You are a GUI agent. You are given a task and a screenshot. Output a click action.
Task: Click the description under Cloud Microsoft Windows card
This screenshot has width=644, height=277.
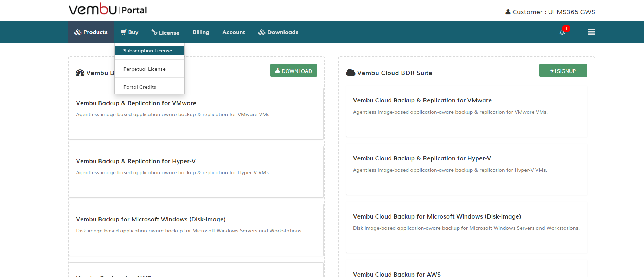tap(466, 228)
